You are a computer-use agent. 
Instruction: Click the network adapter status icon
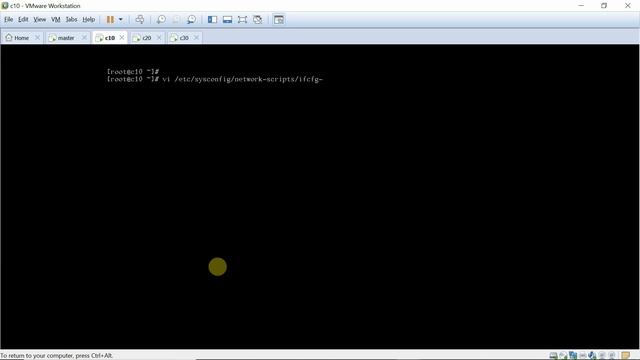[x=573, y=356]
